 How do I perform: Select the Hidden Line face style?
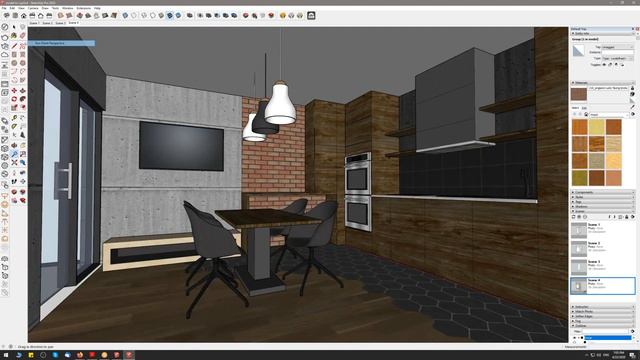click(152, 16)
